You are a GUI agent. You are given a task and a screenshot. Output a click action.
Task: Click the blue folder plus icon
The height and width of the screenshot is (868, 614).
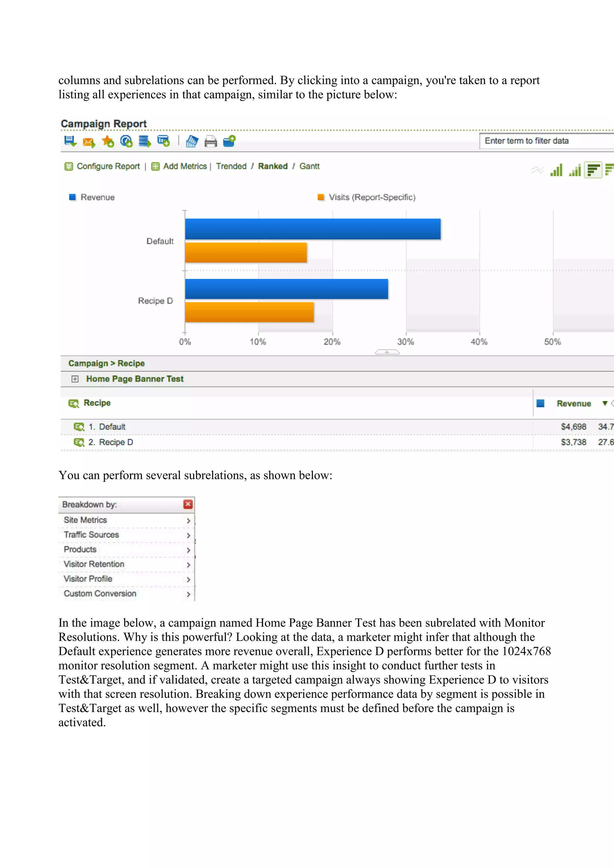[x=229, y=141]
